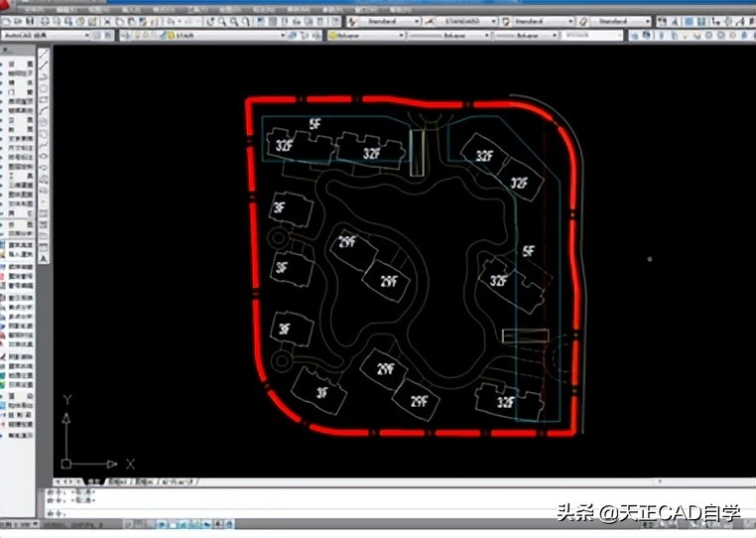Select the Zoom Realtime tool
756x538 pixels.
point(222,21)
